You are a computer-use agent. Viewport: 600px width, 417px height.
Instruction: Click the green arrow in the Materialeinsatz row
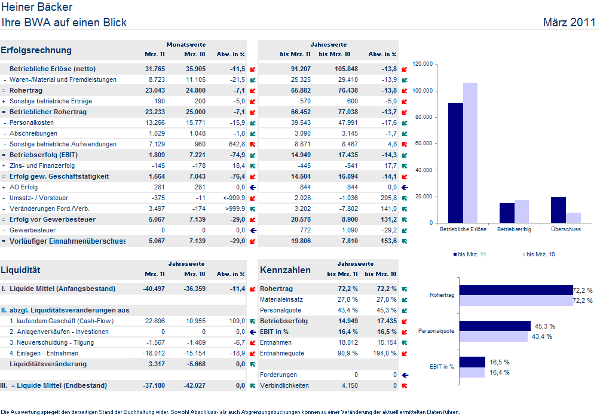click(x=404, y=300)
